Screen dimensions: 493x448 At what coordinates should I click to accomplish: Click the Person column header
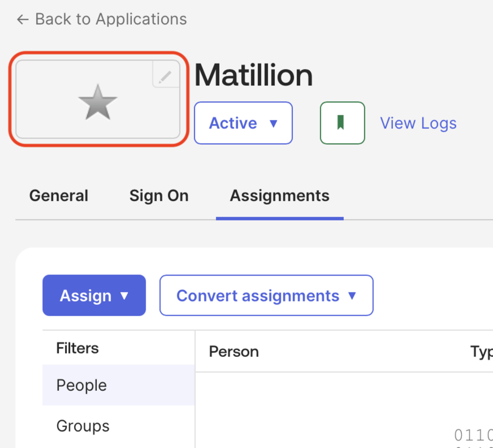[233, 351]
